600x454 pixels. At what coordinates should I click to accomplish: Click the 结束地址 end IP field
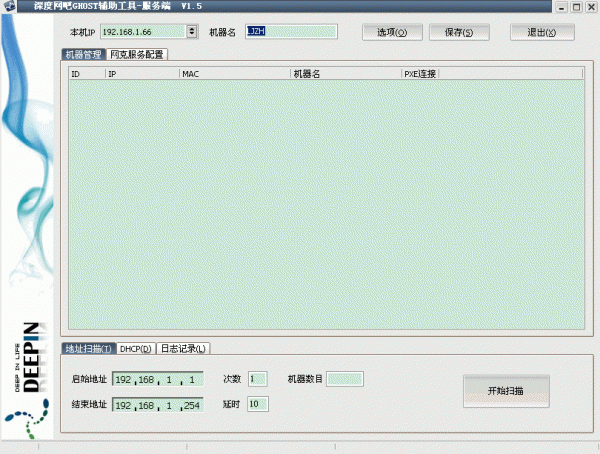(158, 405)
